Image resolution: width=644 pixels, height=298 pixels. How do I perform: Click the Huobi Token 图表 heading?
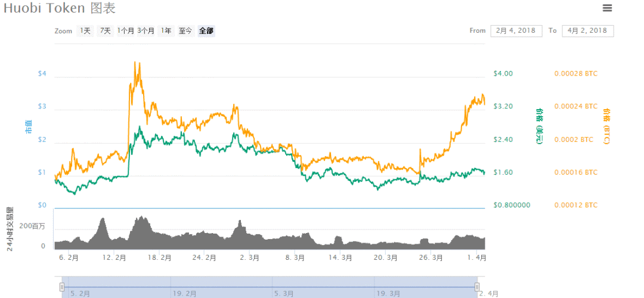coord(60,8)
